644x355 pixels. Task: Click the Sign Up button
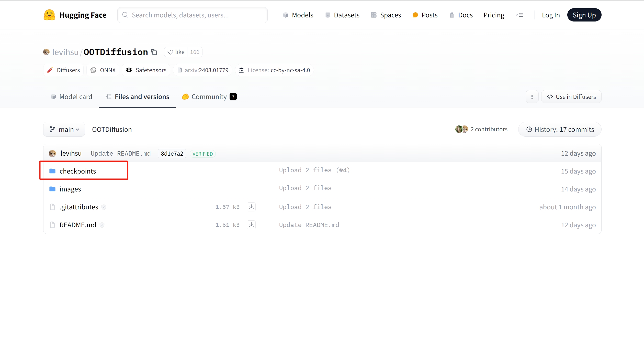(584, 15)
